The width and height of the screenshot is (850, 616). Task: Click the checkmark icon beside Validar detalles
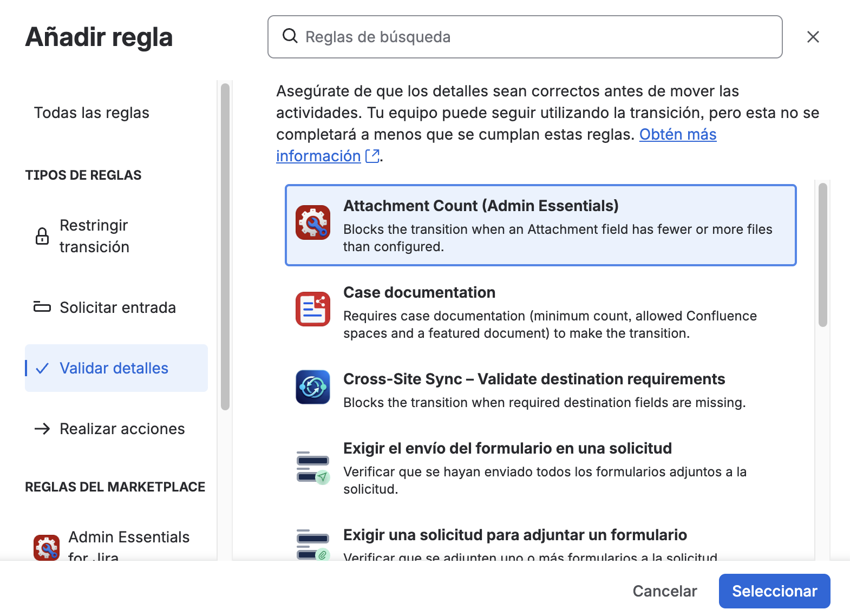[x=42, y=368]
